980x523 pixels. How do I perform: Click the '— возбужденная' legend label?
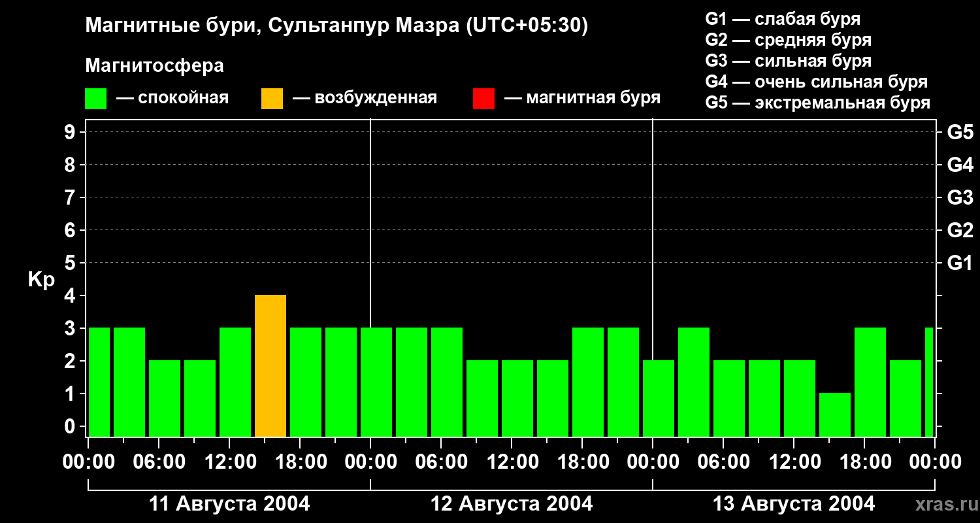pyautogui.click(x=365, y=99)
